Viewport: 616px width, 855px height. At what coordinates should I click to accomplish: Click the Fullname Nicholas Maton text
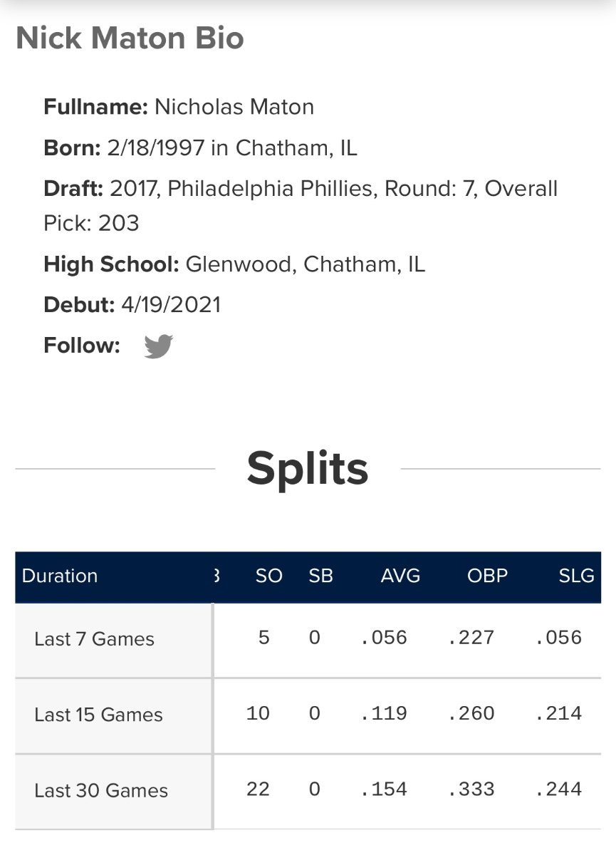click(234, 107)
